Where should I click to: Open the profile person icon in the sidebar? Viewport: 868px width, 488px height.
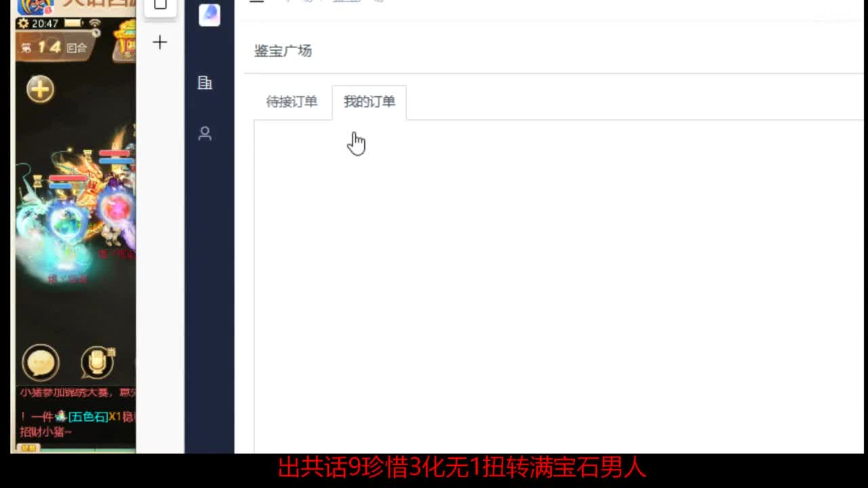(x=204, y=134)
